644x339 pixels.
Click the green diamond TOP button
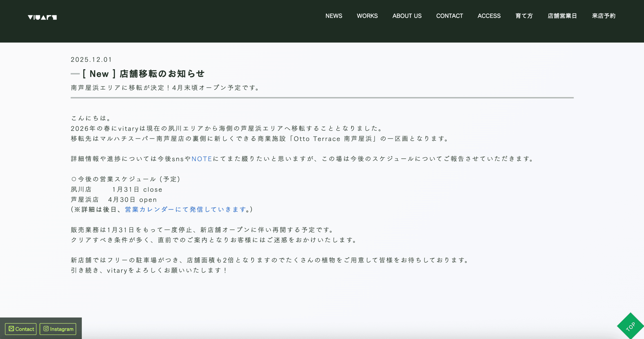pos(630,326)
